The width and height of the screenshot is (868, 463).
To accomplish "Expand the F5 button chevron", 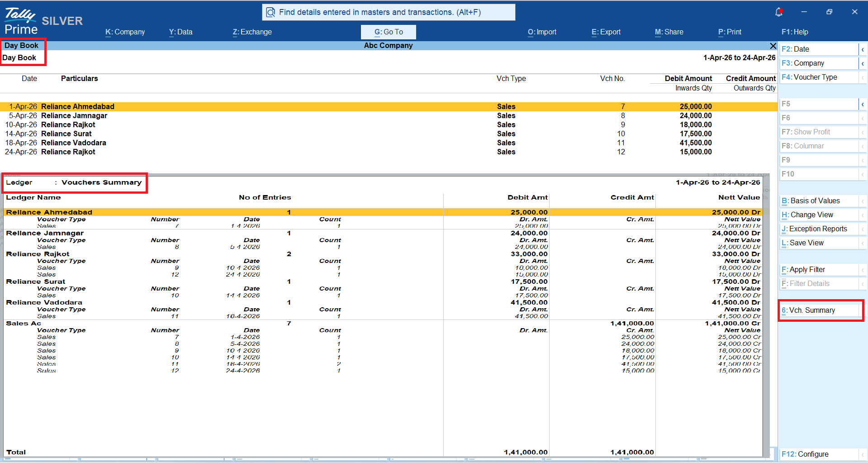I will pos(863,104).
